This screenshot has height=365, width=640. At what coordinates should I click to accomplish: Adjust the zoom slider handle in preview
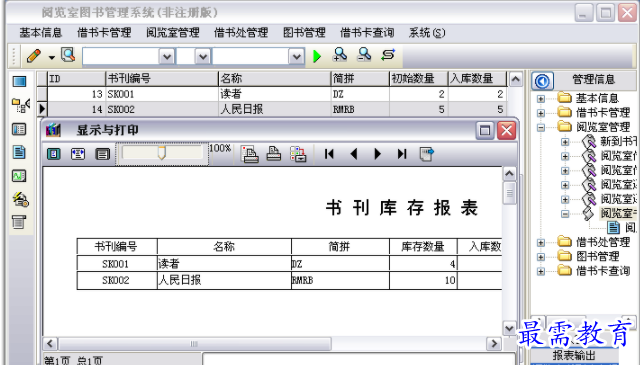tap(162, 153)
